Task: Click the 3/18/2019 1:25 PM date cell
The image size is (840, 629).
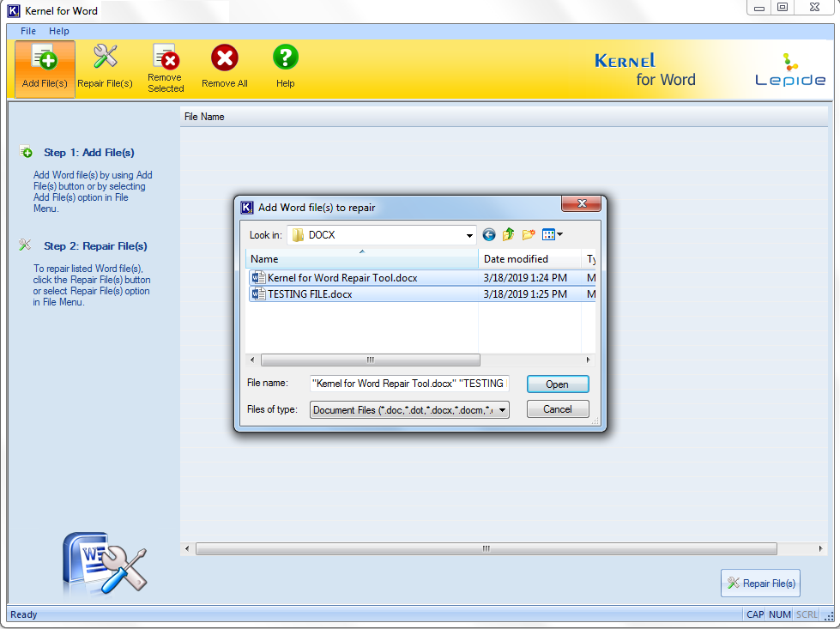Action: tap(525, 294)
